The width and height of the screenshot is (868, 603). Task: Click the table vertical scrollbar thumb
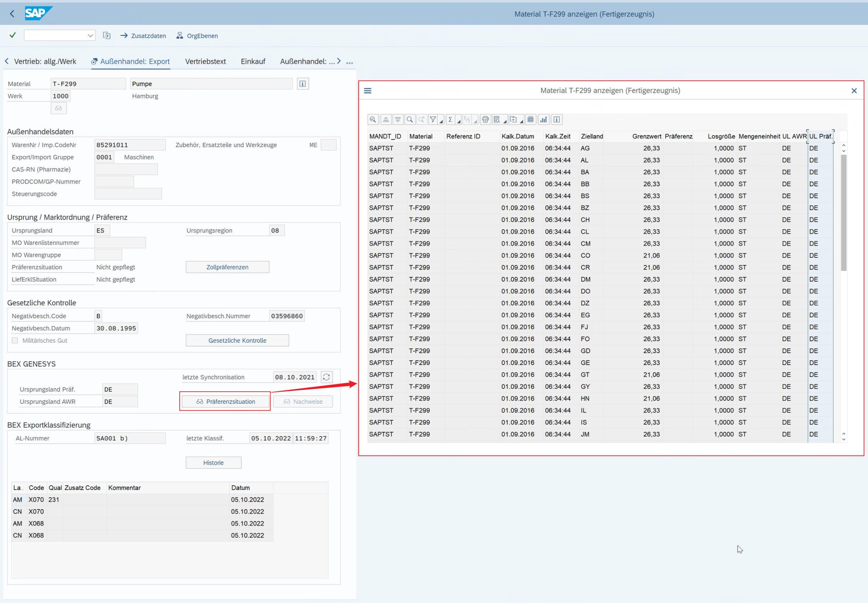point(844,212)
